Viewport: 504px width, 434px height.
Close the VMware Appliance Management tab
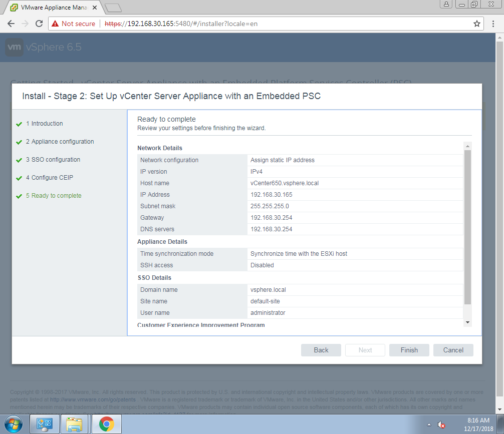pyautogui.click(x=95, y=8)
